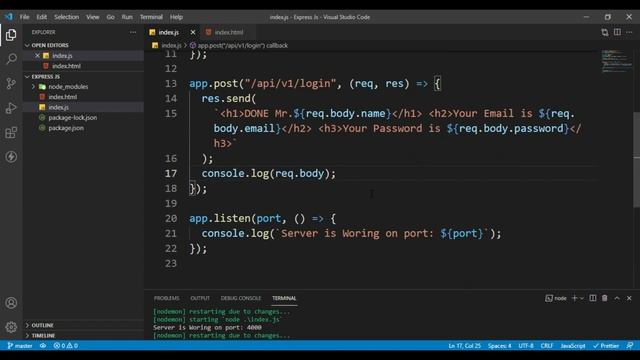
Task: Click the editor vertical scrollbar
Action: click(637, 159)
